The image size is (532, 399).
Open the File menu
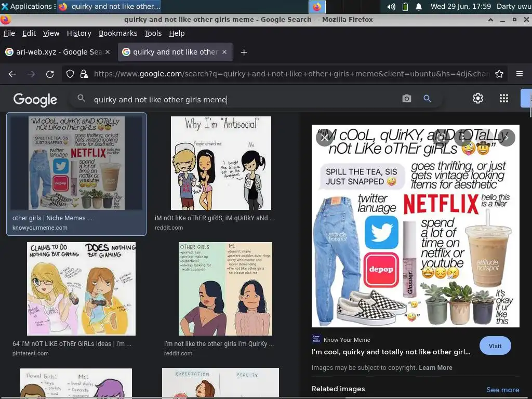[9, 33]
